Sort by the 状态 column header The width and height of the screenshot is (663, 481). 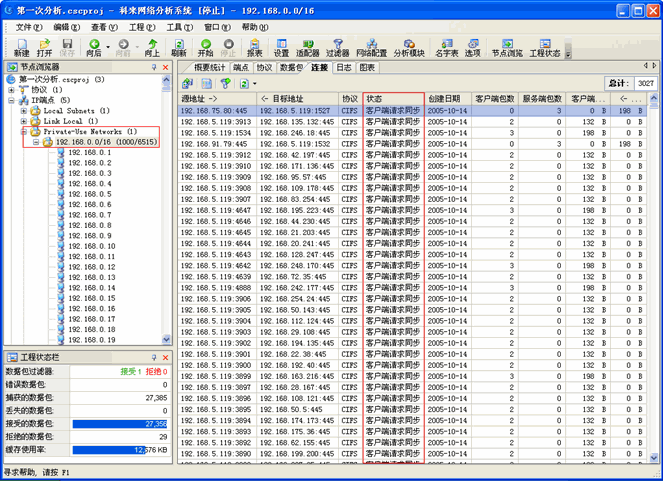click(x=394, y=99)
